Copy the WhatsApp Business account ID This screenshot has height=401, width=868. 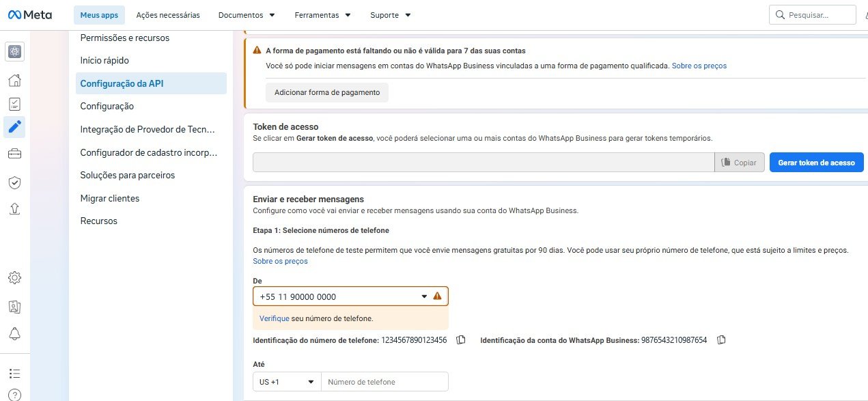pos(721,340)
